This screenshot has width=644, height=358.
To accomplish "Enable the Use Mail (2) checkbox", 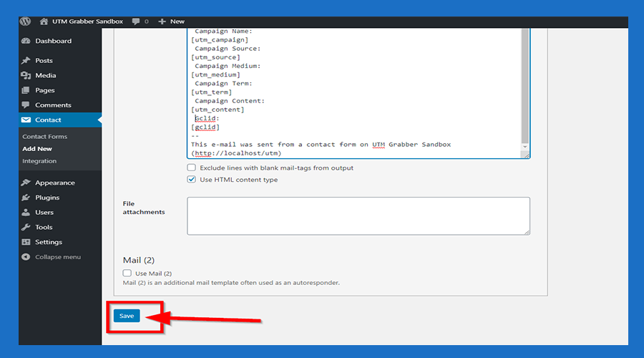I will [127, 274].
